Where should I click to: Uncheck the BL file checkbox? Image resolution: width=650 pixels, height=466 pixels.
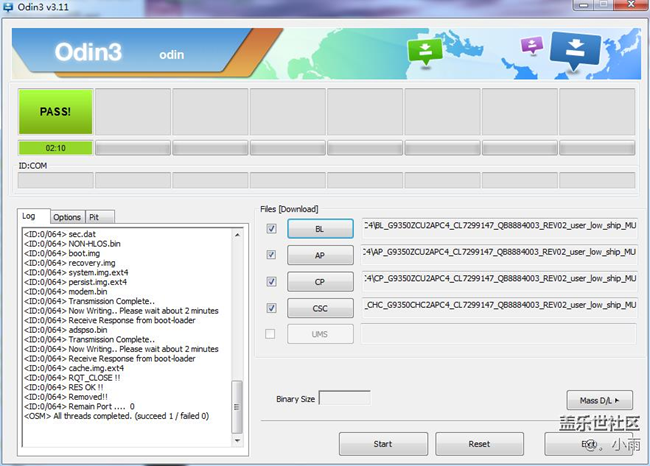coord(272,229)
